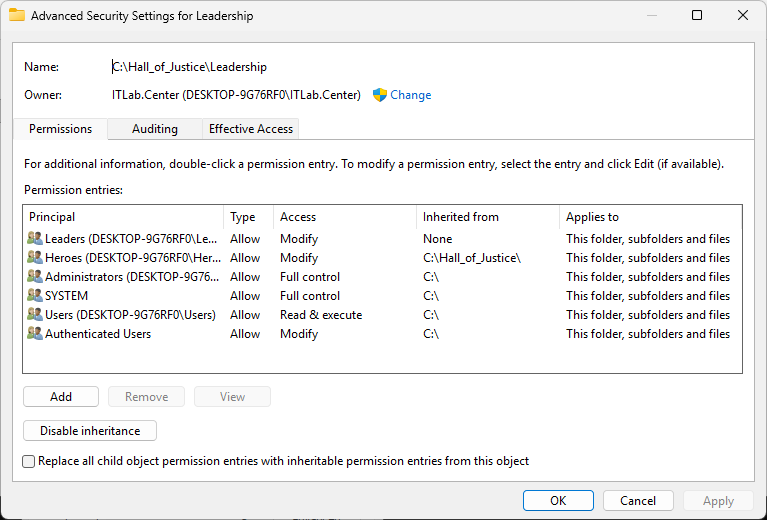
Task: Sort entries by the Principal column header
Action: 122,217
